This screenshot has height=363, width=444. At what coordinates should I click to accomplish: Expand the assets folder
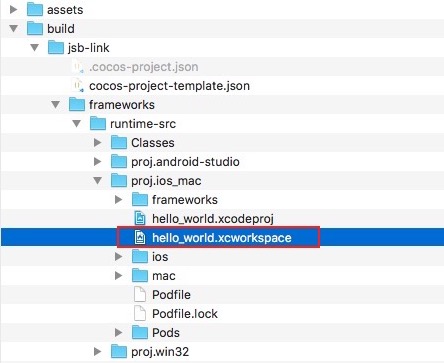click(x=14, y=9)
